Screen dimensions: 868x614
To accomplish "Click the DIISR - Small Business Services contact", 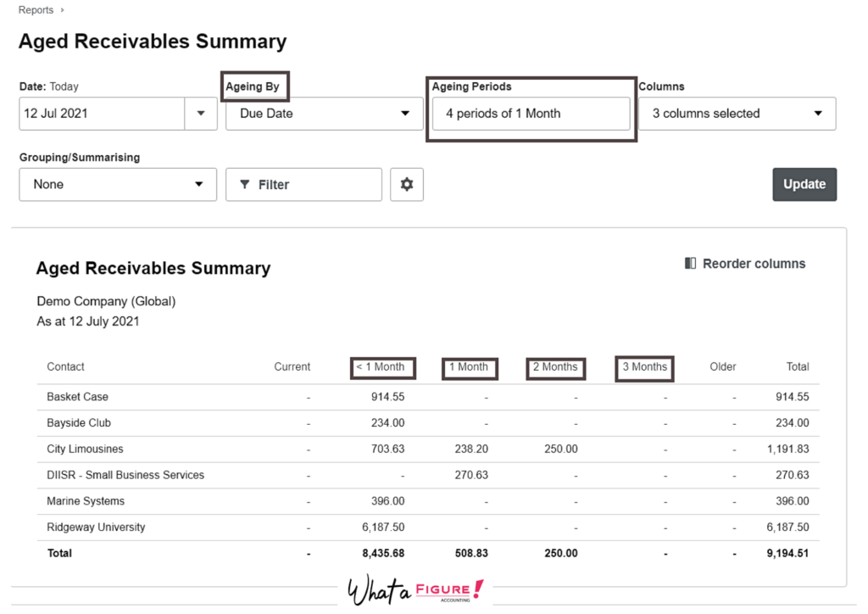I will click(125, 475).
